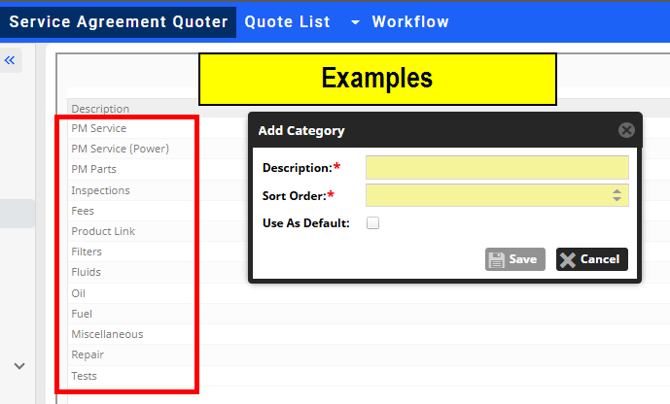670x404 pixels.
Task: Enable the Use As Default checkbox
Action: (x=373, y=223)
